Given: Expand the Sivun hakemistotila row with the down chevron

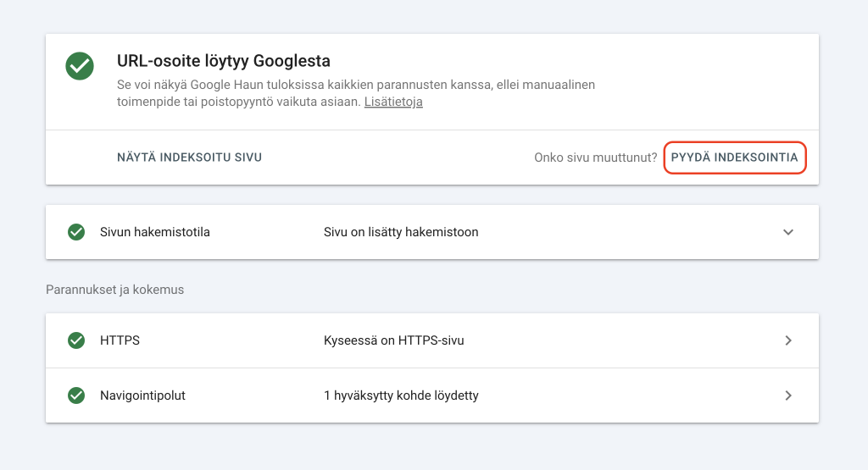Looking at the screenshot, I should pos(788,232).
